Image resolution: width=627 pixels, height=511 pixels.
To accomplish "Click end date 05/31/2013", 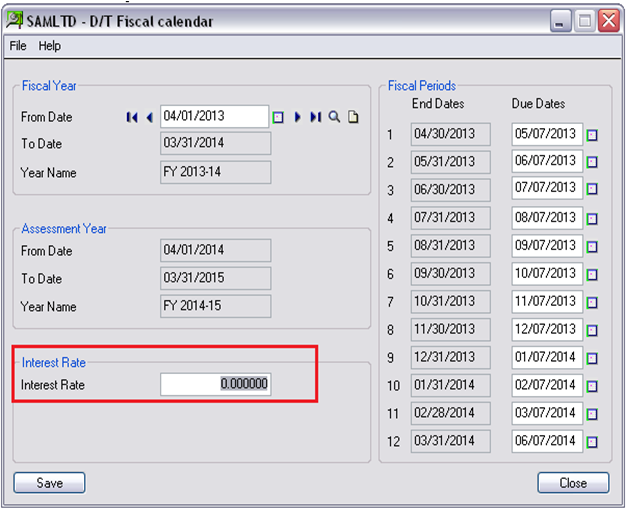I will click(451, 162).
